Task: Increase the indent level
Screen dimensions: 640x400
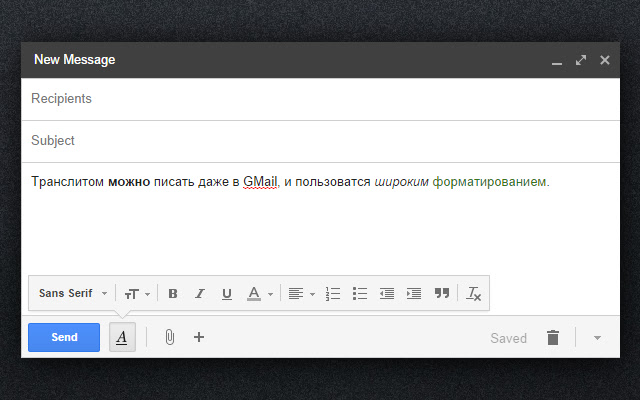Action: 413,293
